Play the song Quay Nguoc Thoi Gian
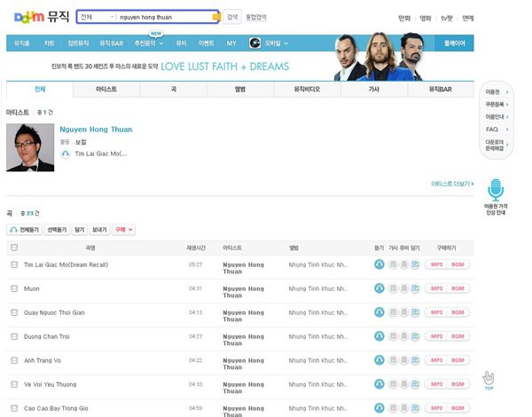This screenshot has height=417, width=532. coord(379,312)
